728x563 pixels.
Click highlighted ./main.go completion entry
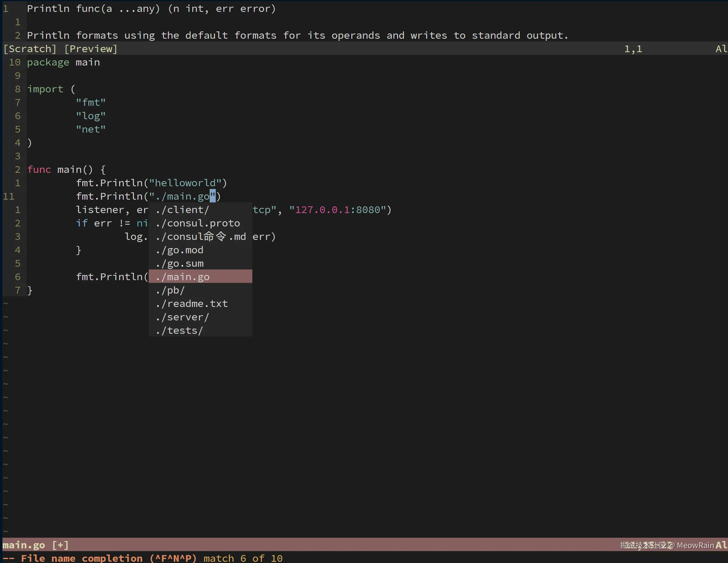pos(183,277)
